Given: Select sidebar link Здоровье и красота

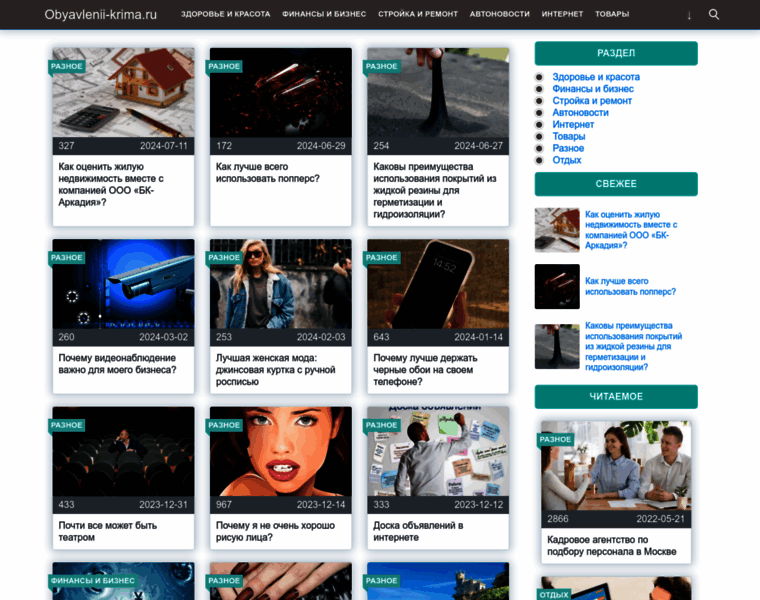Looking at the screenshot, I should [x=596, y=77].
